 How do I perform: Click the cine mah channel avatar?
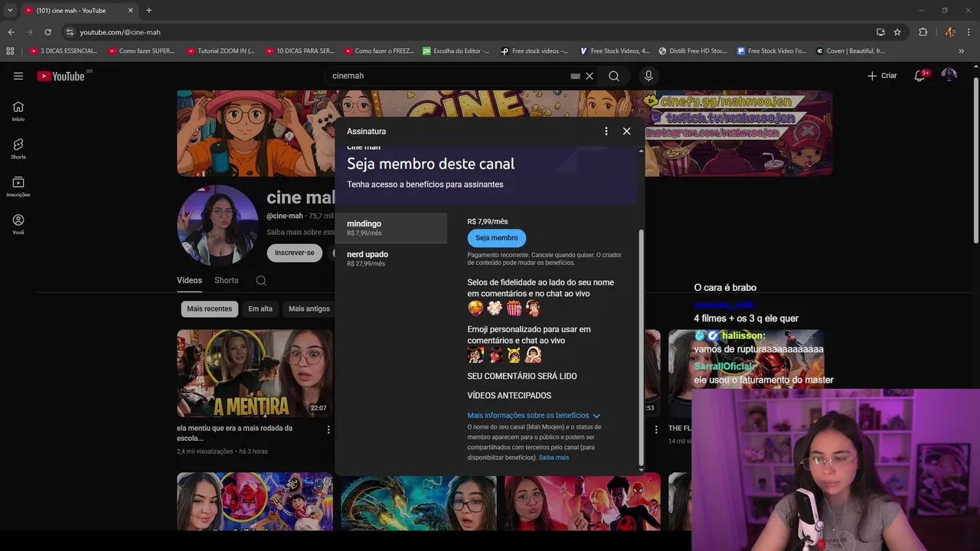coord(217,225)
